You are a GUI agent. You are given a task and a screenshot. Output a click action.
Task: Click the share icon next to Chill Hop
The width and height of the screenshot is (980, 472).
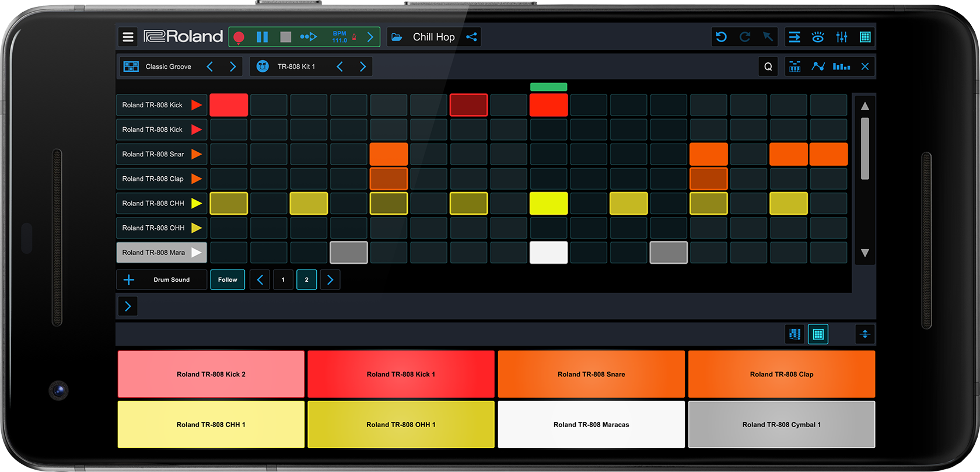[471, 37]
